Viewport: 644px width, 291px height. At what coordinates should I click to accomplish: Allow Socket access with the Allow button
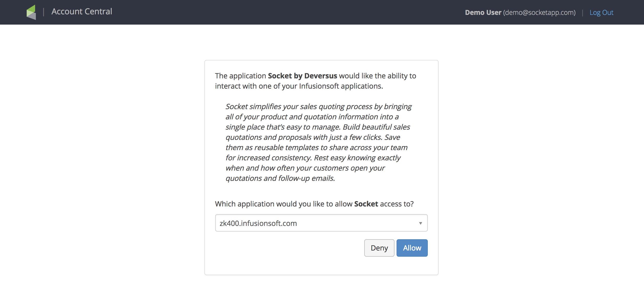[412, 248]
